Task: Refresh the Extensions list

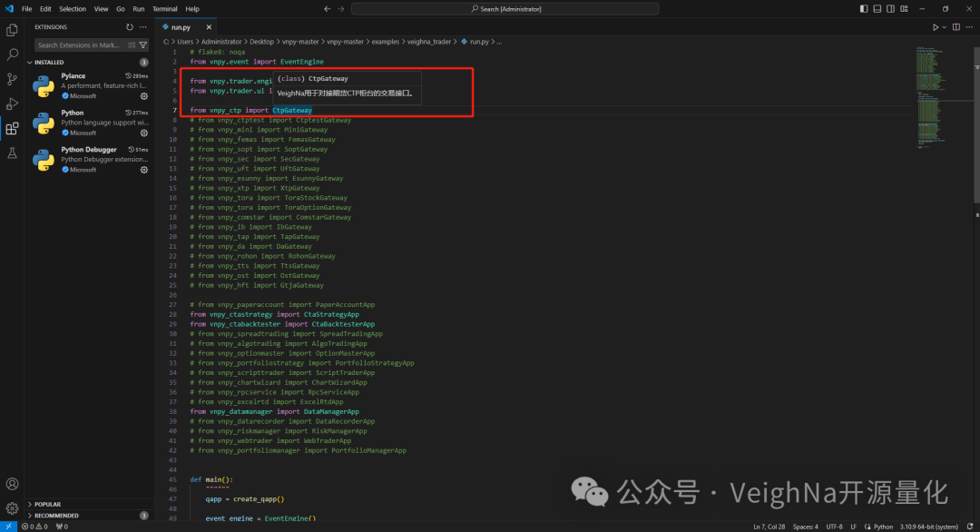Action: click(x=130, y=27)
